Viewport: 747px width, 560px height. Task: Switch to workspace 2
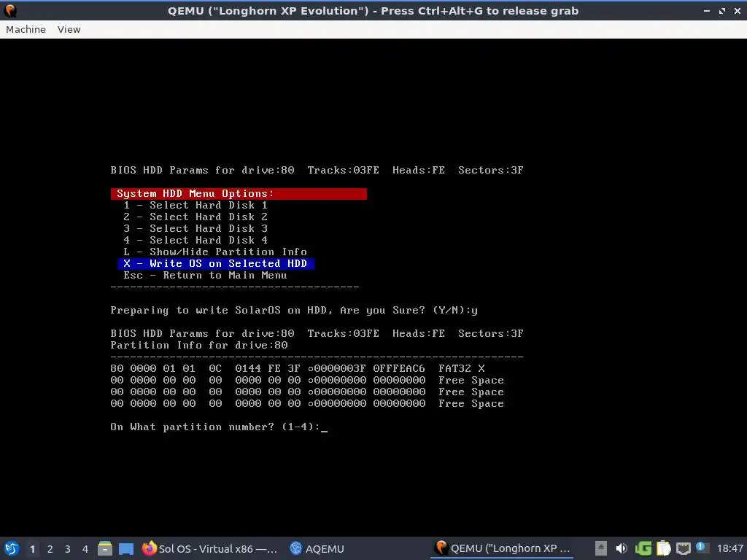[x=50, y=549]
